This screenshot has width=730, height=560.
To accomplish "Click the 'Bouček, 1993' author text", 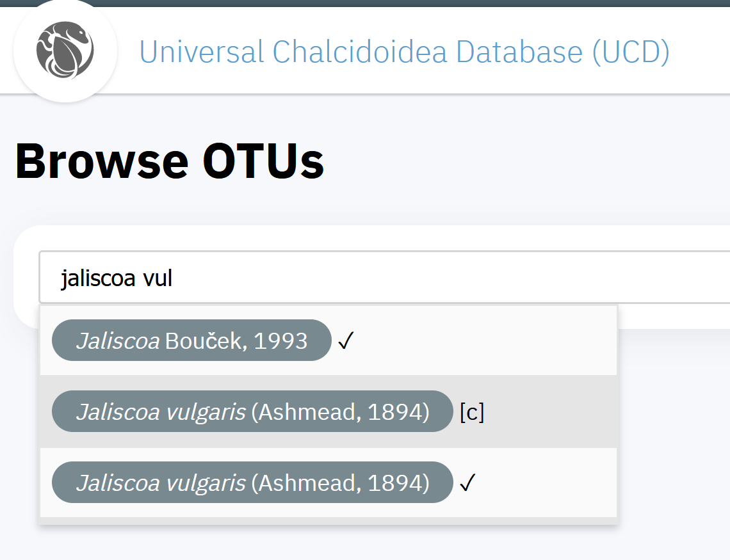I will point(236,340).
